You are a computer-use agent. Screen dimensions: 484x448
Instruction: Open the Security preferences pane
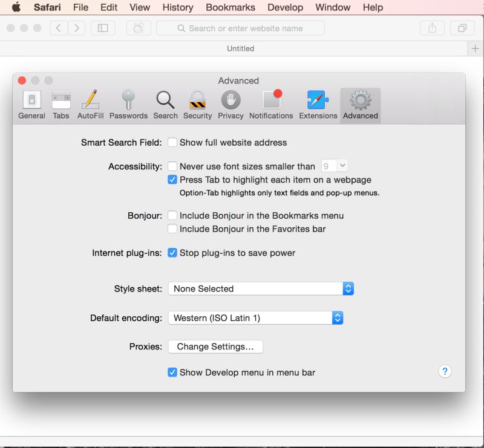click(x=197, y=104)
